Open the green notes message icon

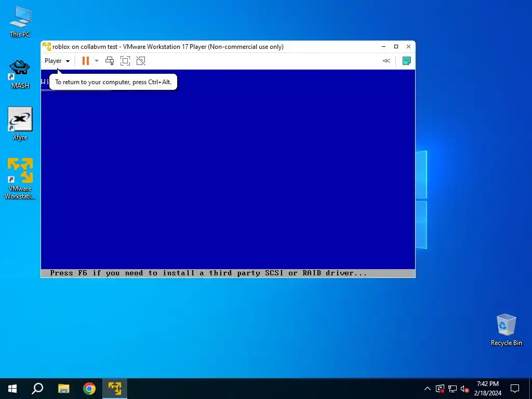(406, 61)
